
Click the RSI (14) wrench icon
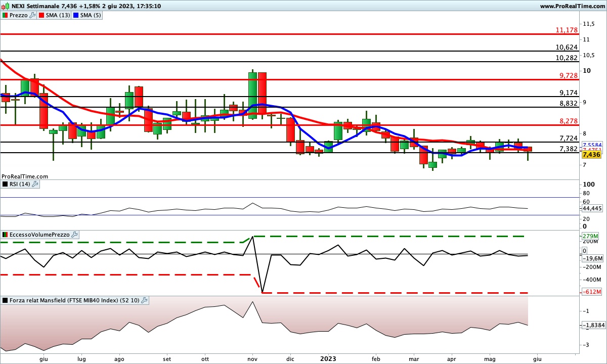[35, 184]
